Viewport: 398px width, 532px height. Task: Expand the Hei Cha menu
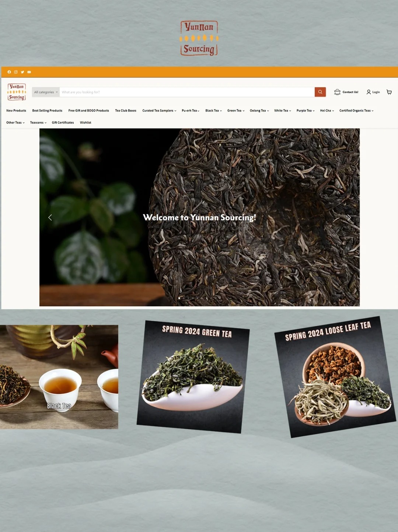(x=327, y=111)
